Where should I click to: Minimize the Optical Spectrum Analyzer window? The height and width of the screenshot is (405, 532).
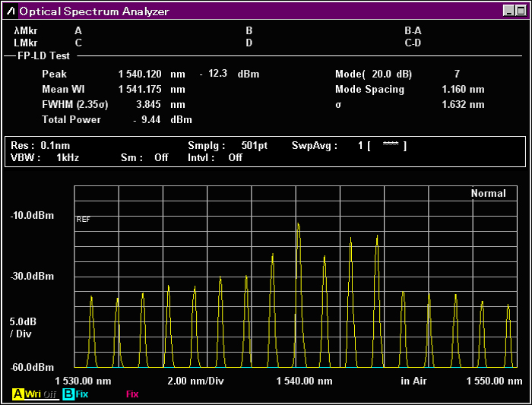point(508,11)
